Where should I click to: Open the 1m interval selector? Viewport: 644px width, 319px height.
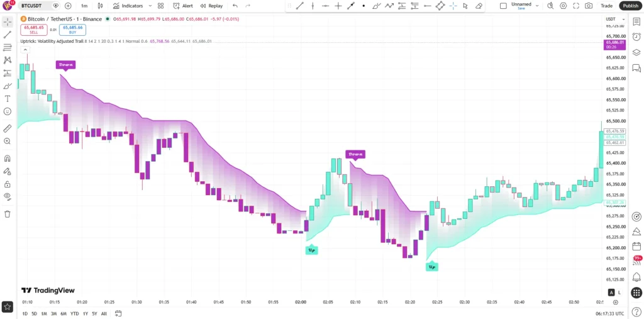pos(84,6)
